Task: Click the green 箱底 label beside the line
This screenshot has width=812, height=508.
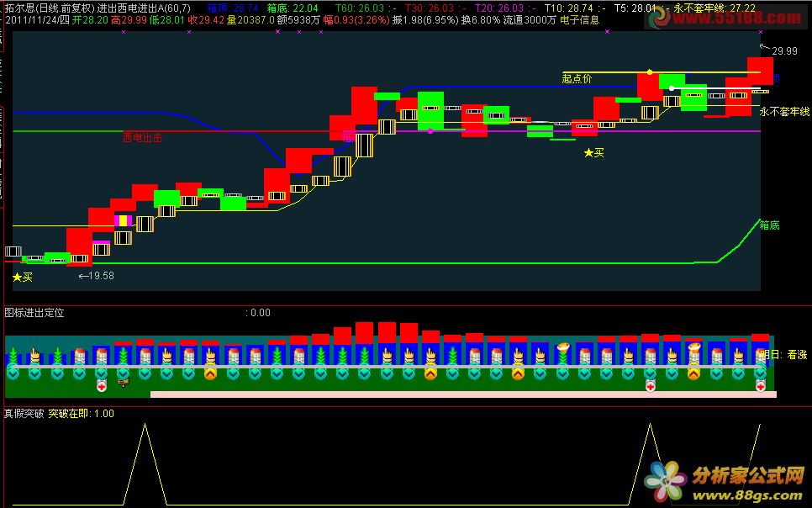Action: click(x=769, y=225)
